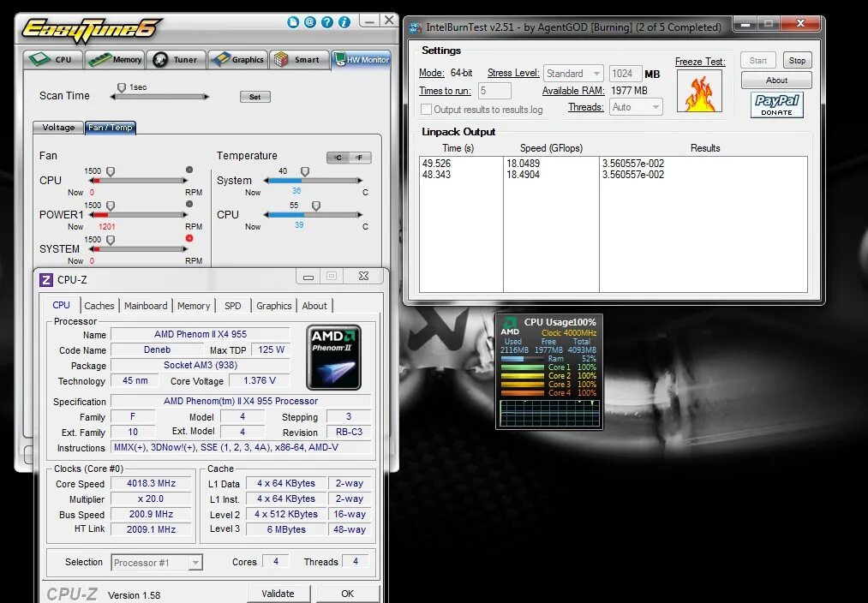Screen dimensions: 868x603
Task: Toggle the red SYSTEM fan alarm indicator
Action: coord(189,238)
